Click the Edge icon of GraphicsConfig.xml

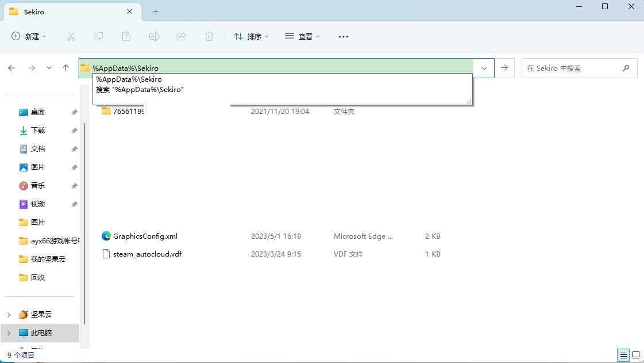click(106, 236)
